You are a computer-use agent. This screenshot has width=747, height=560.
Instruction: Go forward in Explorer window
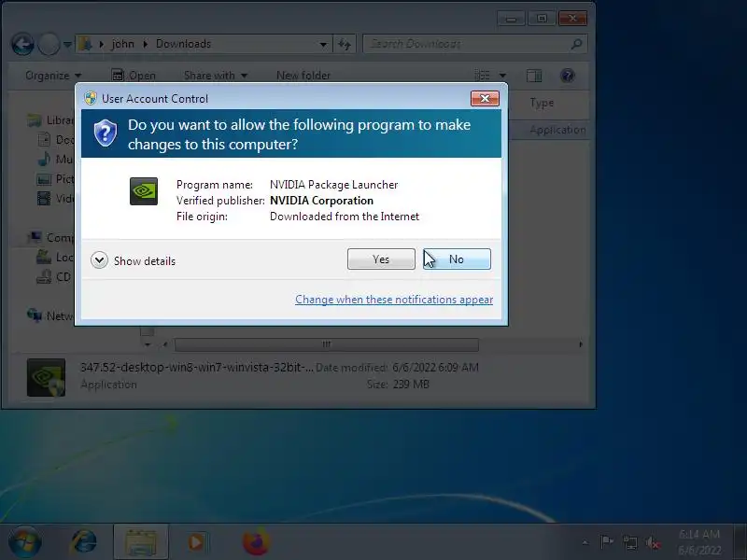pos(49,44)
